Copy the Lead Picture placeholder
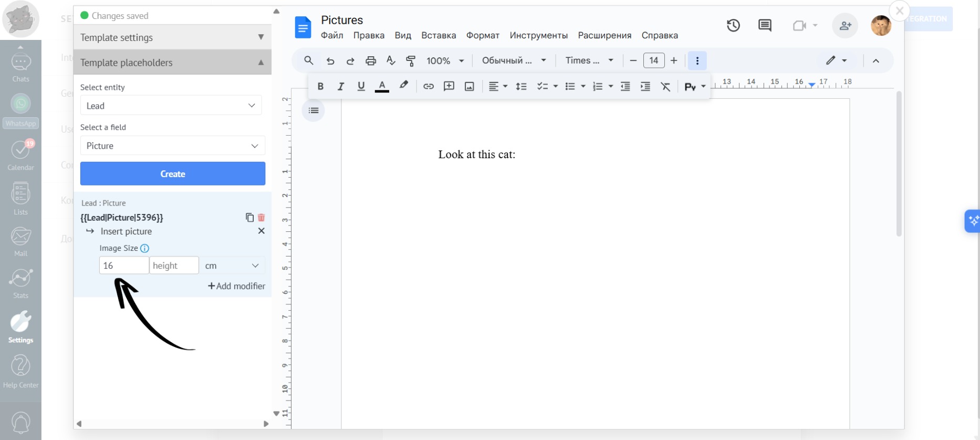This screenshot has width=980, height=440. point(249,218)
